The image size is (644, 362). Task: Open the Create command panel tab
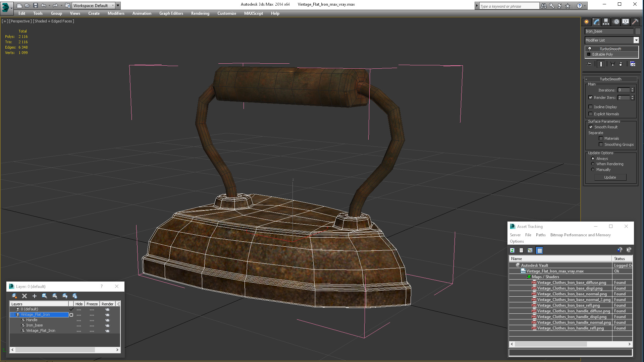(x=586, y=22)
